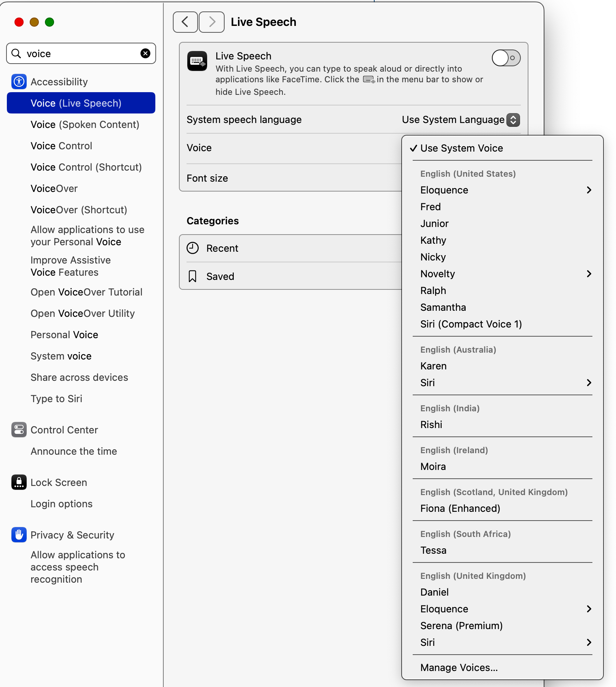
Task: Click the magnifying glass in search field
Action: click(16, 53)
